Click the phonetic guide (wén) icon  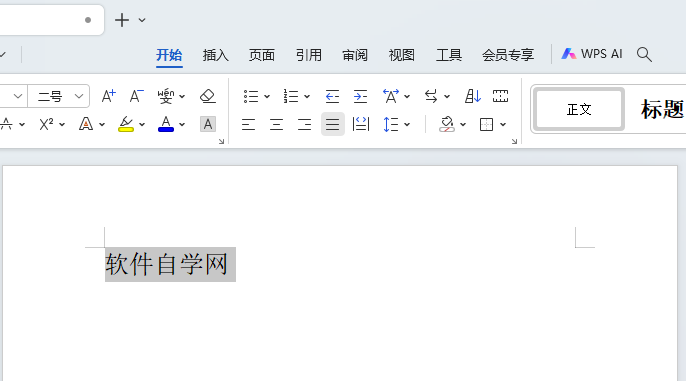point(166,96)
